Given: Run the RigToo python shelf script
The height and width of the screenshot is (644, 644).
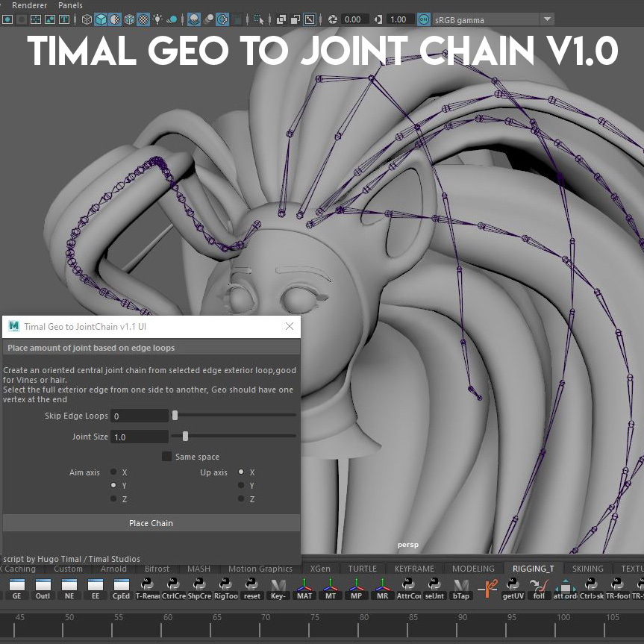Looking at the screenshot, I should (225, 589).
